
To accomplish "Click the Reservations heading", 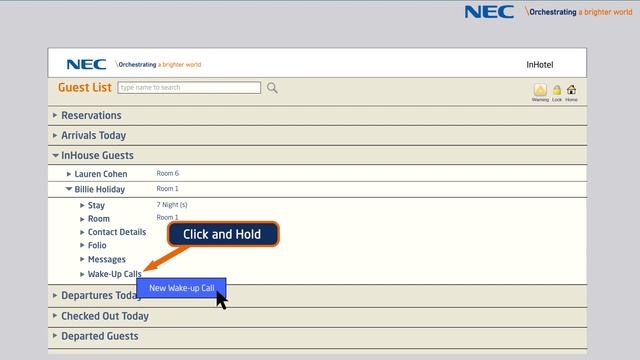I will (x=91, y=116).
